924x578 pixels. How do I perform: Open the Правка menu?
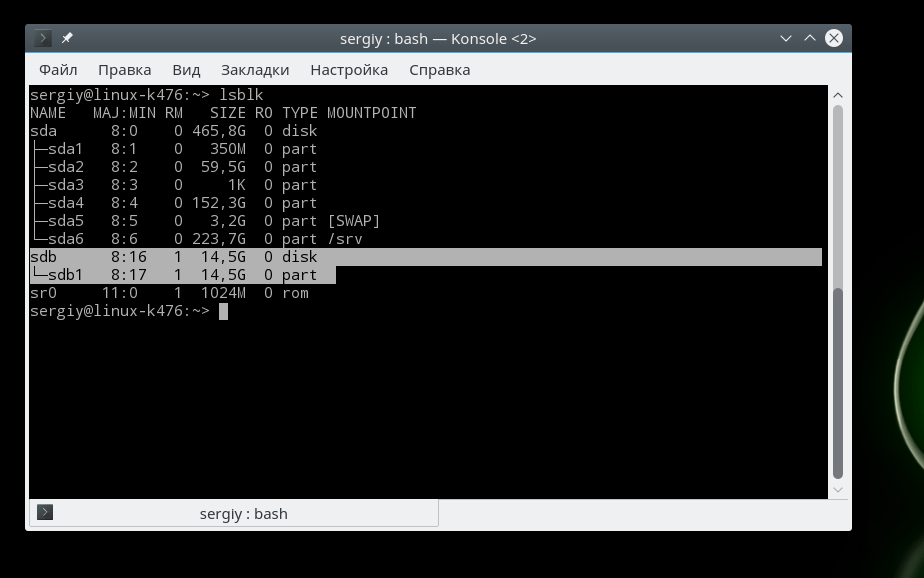124,70
